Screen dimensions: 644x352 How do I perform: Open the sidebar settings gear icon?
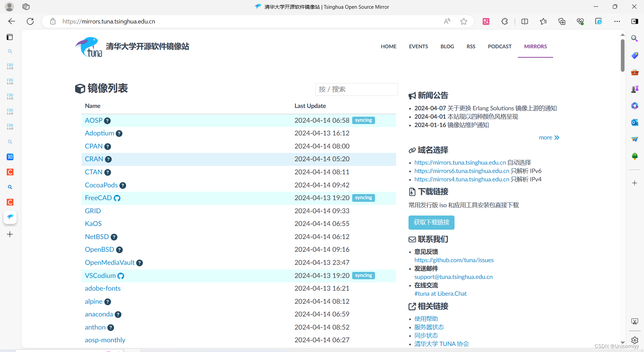click(x=635, y=340)
